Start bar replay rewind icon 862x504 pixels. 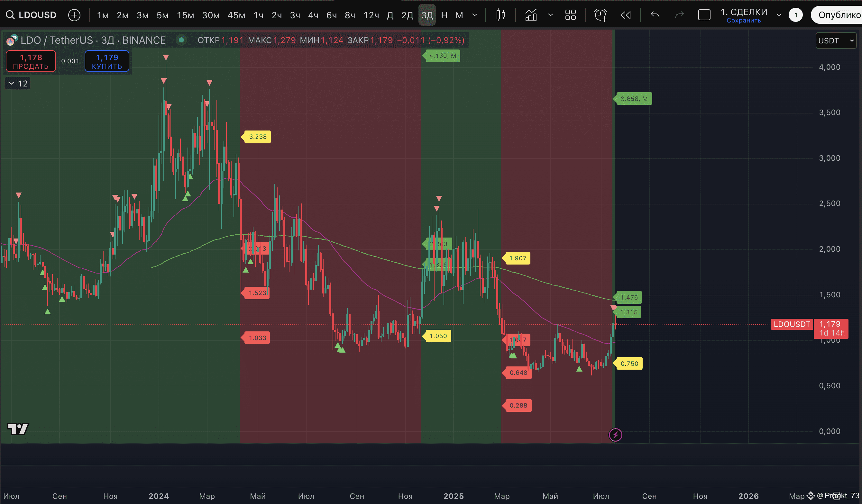[626, 15]
